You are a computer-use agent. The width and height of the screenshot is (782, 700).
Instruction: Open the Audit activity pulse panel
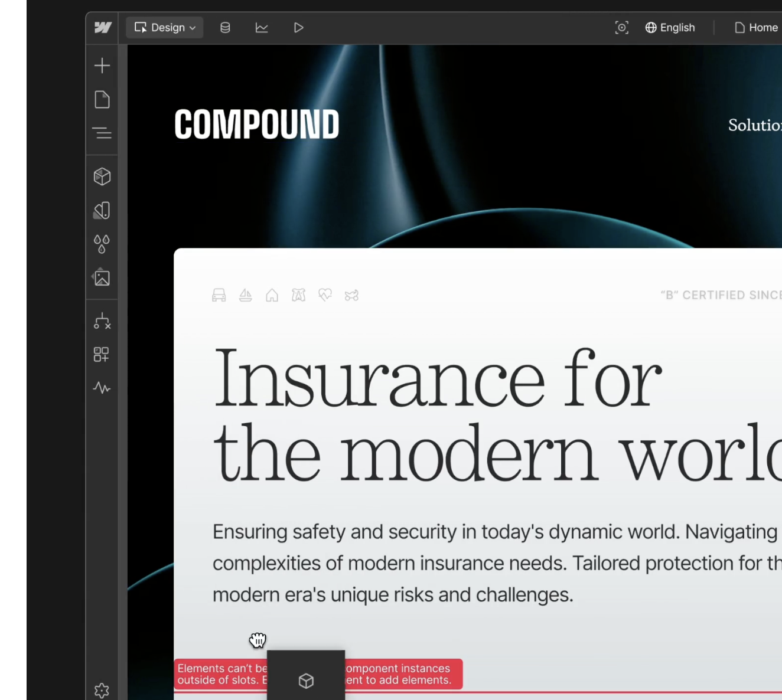102,388
